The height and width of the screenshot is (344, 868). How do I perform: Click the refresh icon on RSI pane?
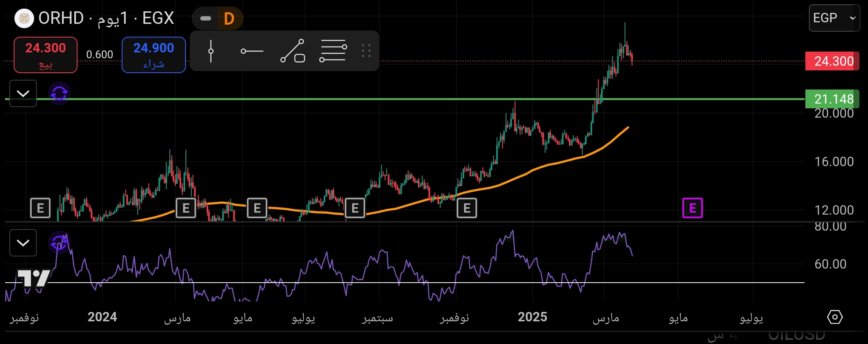59,243
